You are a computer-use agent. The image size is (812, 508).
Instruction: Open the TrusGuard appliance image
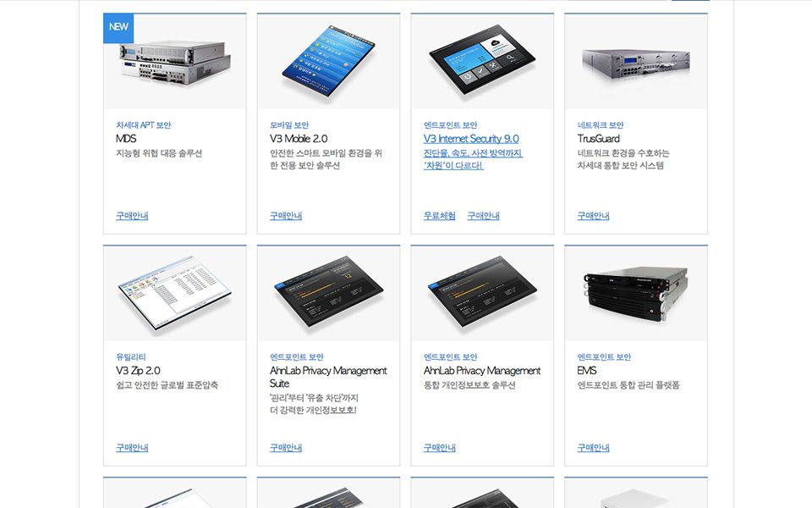636,62
